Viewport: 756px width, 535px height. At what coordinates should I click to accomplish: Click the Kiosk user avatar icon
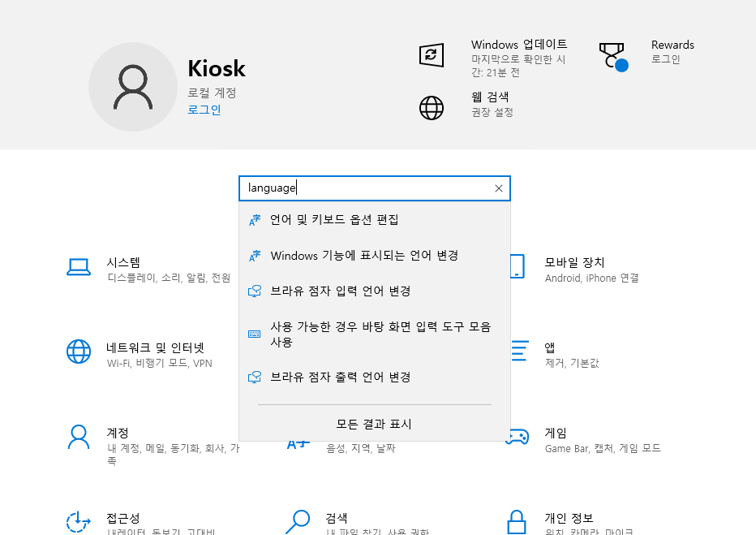point(133,87)
